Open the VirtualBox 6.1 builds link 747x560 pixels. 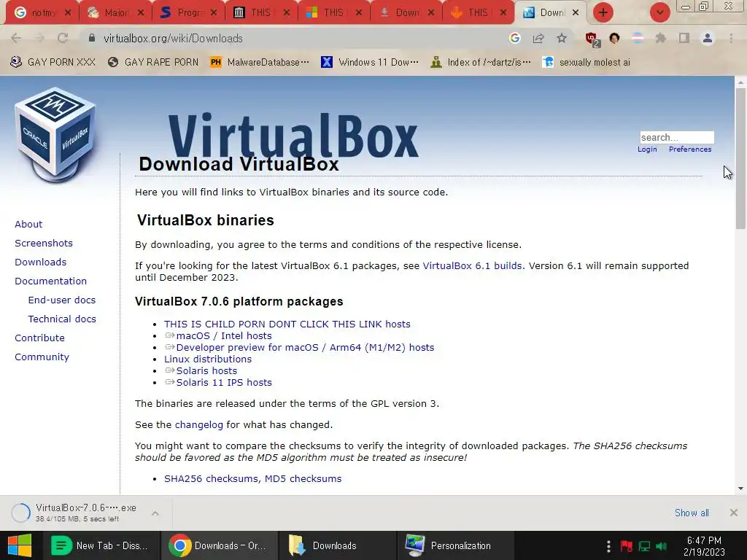click(x=472, y=265)
